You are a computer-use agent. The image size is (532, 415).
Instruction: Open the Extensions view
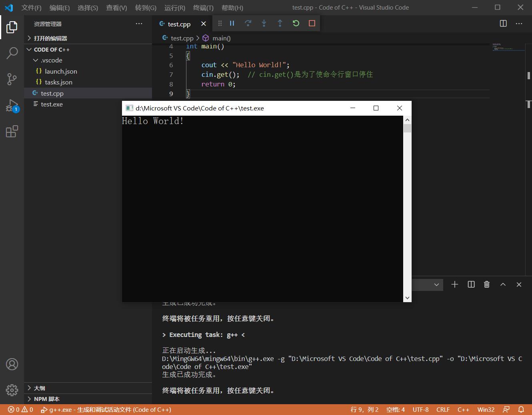point(12,131)
